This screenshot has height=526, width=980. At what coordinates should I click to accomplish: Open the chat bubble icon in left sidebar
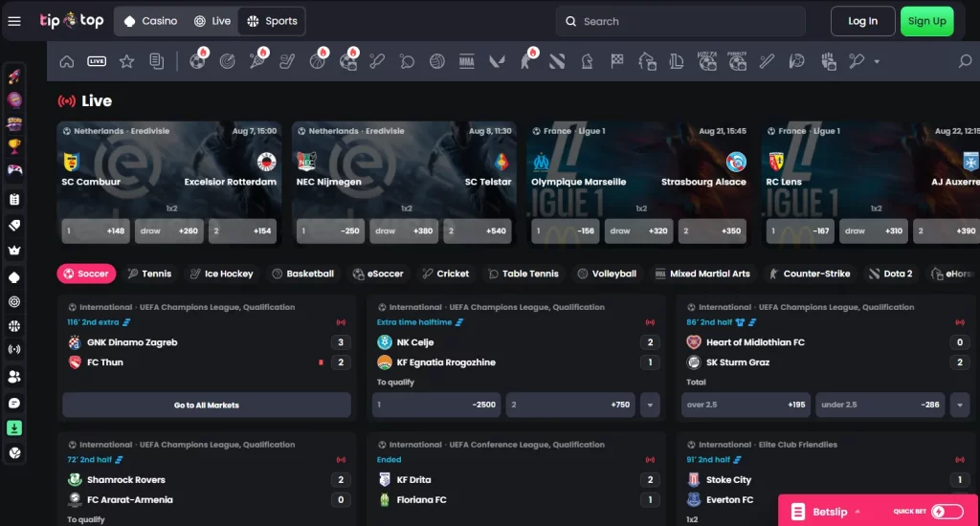14,404
